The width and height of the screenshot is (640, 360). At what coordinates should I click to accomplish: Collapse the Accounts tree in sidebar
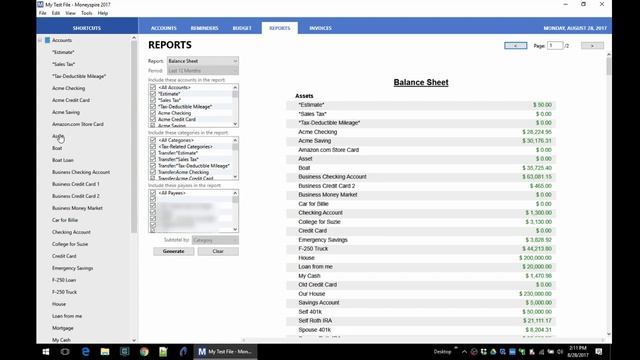click(x=40, y=40)
